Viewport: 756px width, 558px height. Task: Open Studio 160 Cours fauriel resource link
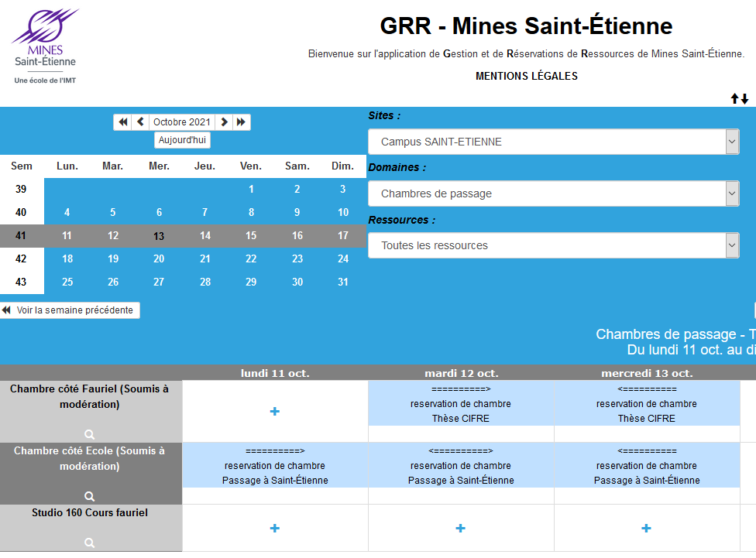click(x=90, y=512)
